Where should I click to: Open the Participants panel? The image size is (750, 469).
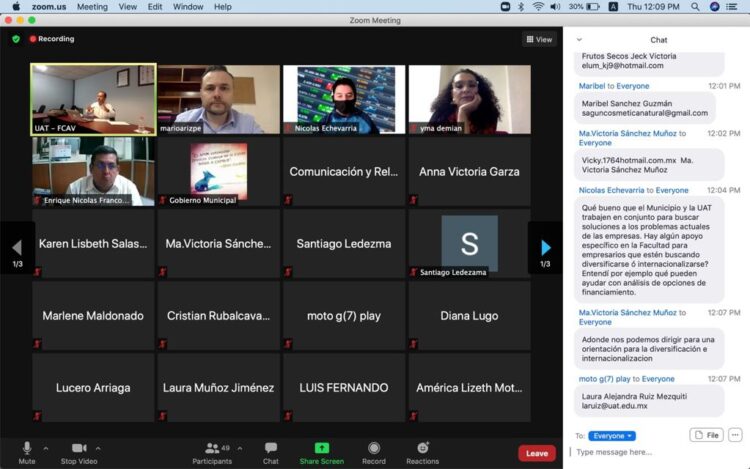[212, 453]
